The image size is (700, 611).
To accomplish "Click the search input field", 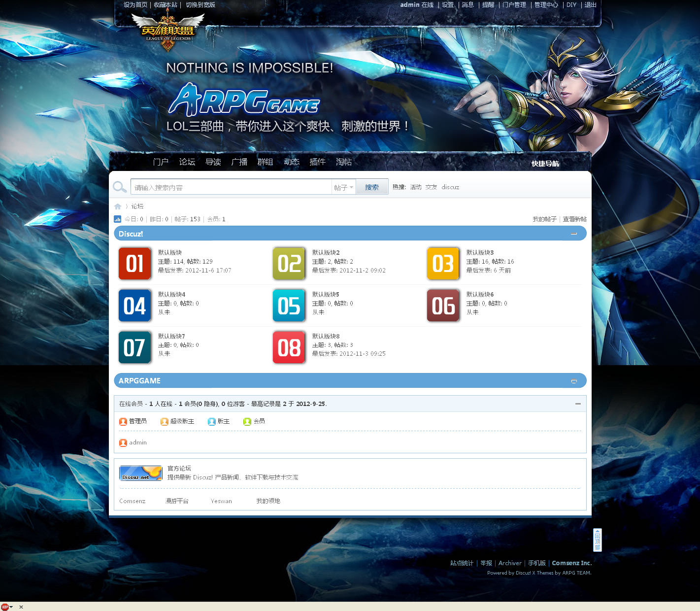I will pos(231,187).
